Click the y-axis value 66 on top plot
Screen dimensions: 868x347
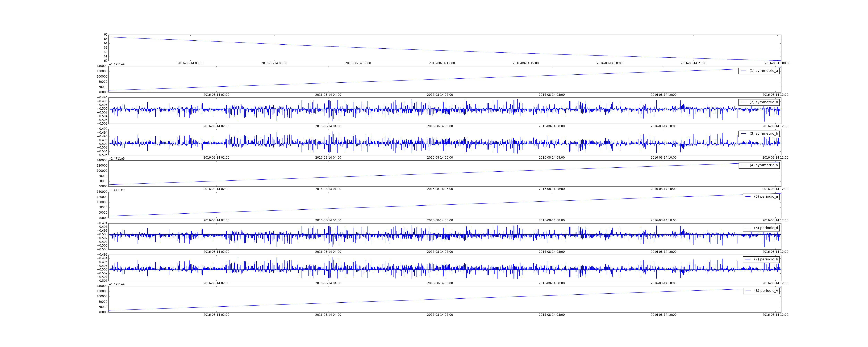[106, 35]
